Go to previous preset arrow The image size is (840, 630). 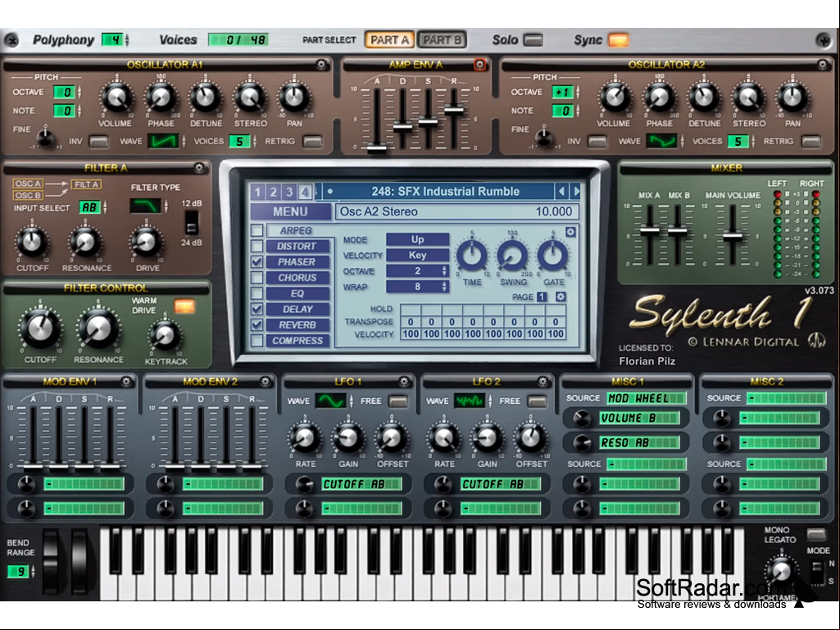point(561,191)
